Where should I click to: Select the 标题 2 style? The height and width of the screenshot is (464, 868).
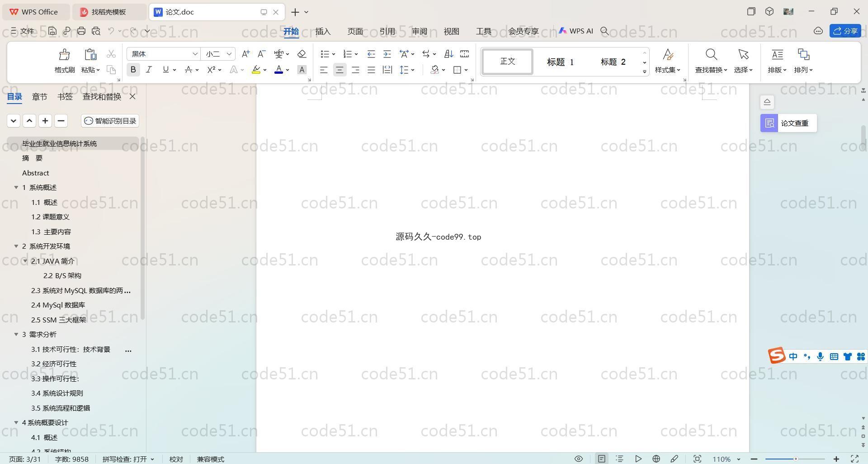pos(613,62)
